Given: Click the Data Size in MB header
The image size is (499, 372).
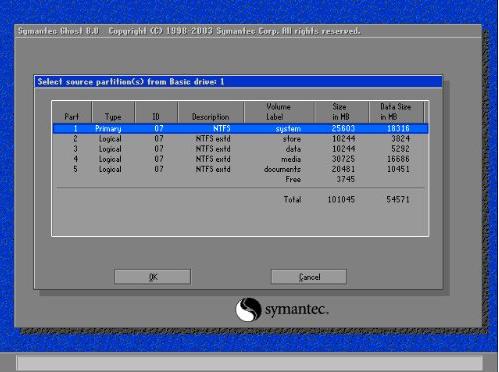Looking at the screenshot, I should (x=396, y=112).
